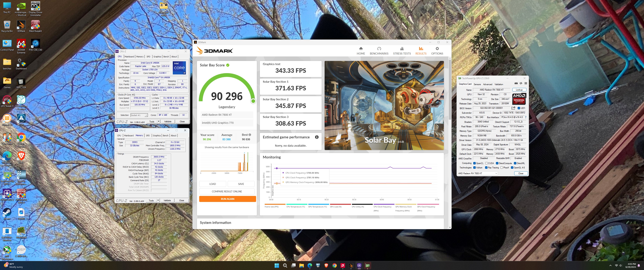Image resolution: width=644 pixels, height=270 pixels.
Task: Open GPU selection dropdown AMD Radeon RX 7800 XT
Action: (x=478, y=173)
